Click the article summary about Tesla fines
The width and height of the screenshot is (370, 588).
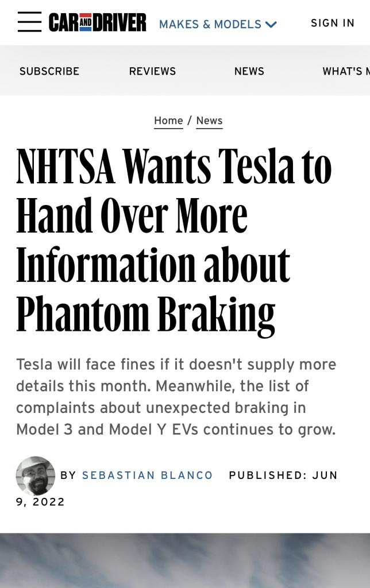coord(176,397)
